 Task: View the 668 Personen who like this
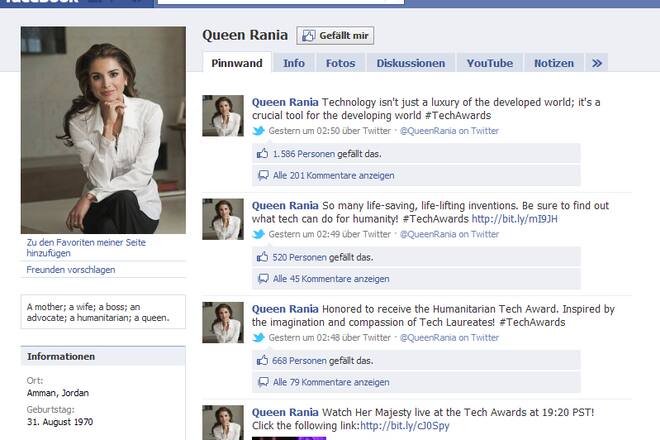pos(299,361)
